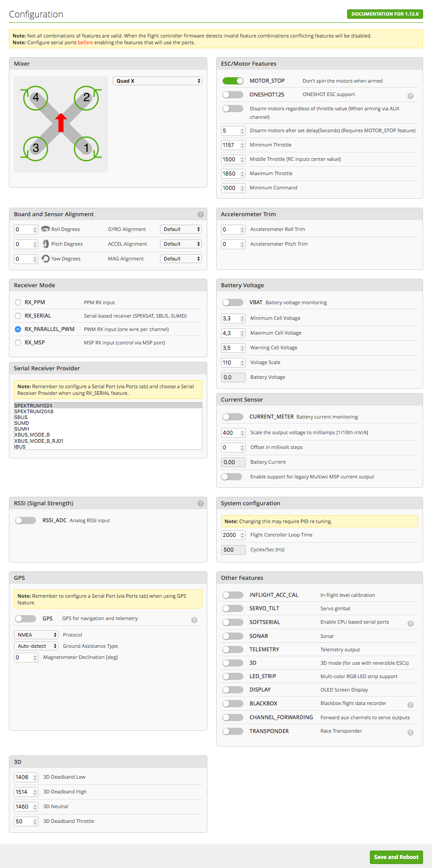Click the Minimum Throttle stepper
Screen dimensions: 432x868
click(x=243, y=145)
